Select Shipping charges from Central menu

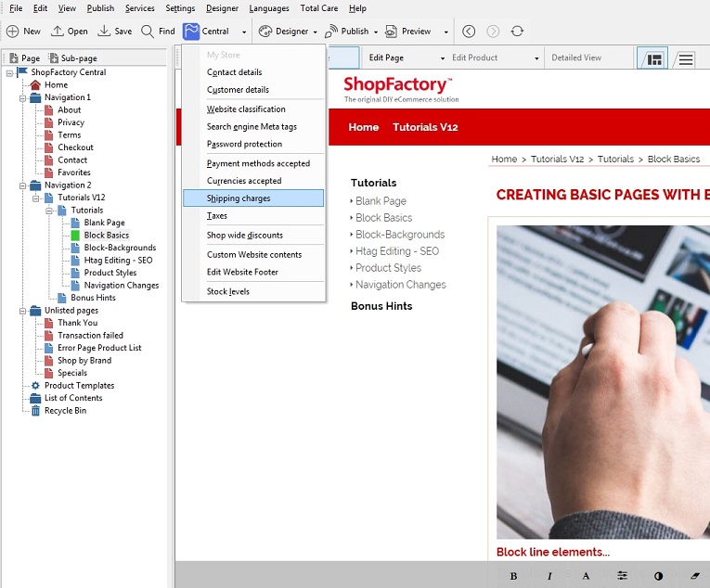252,198
